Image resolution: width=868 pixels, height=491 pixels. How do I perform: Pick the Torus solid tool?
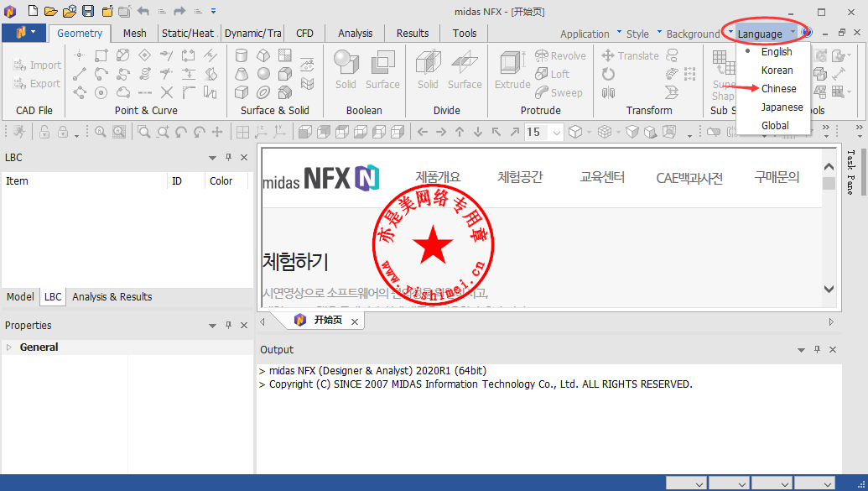pos(263,92)
